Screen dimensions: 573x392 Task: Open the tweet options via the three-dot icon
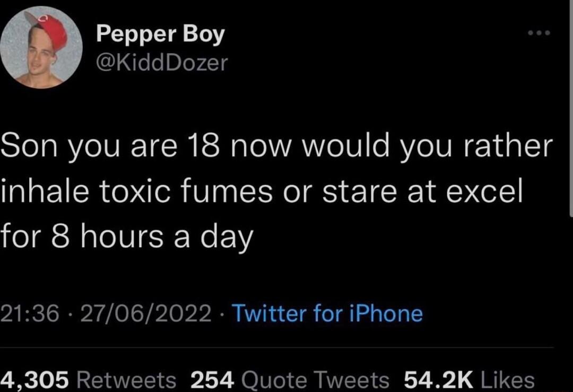(537, 33)
